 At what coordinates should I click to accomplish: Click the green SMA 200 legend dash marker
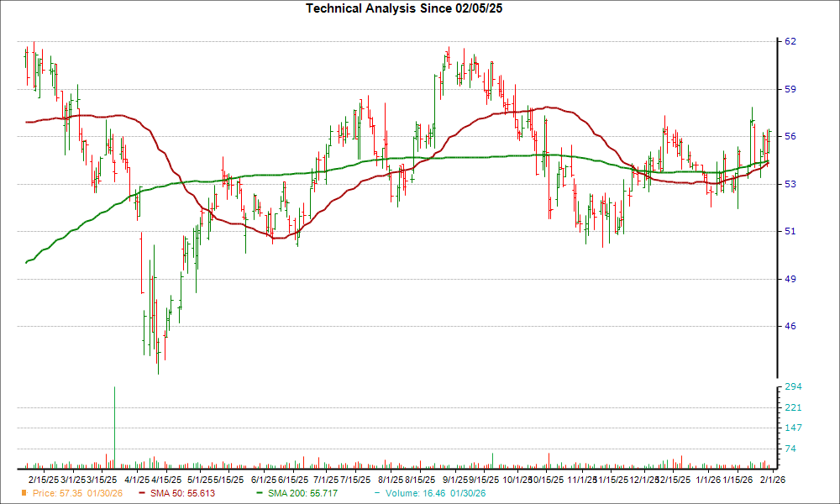pyautogui.click(x=260, y=494)
